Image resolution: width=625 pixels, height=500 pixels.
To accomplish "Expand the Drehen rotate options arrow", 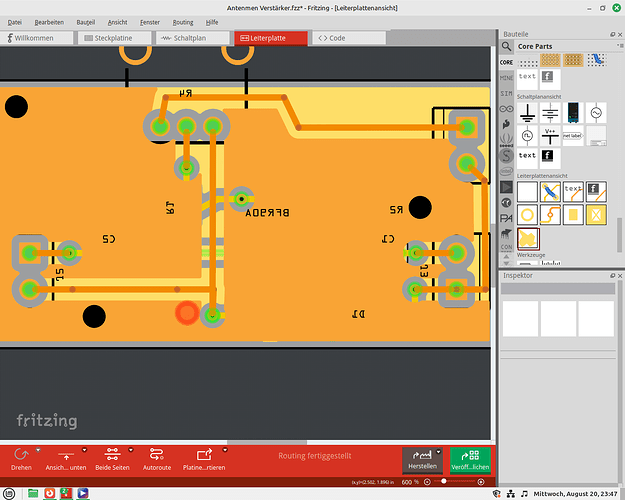I will click(x=38, y=450).
